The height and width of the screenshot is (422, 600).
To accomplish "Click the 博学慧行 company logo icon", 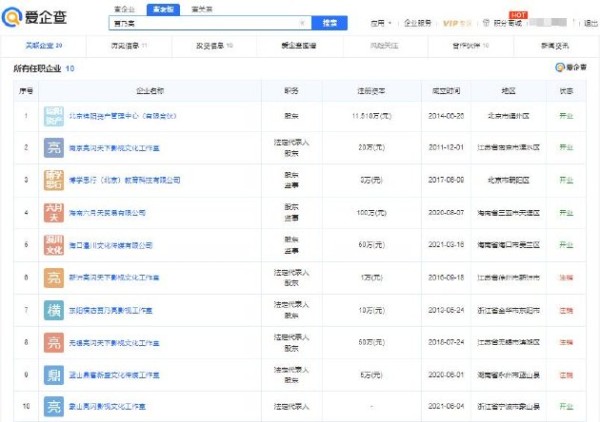I will tap(53, 180).
